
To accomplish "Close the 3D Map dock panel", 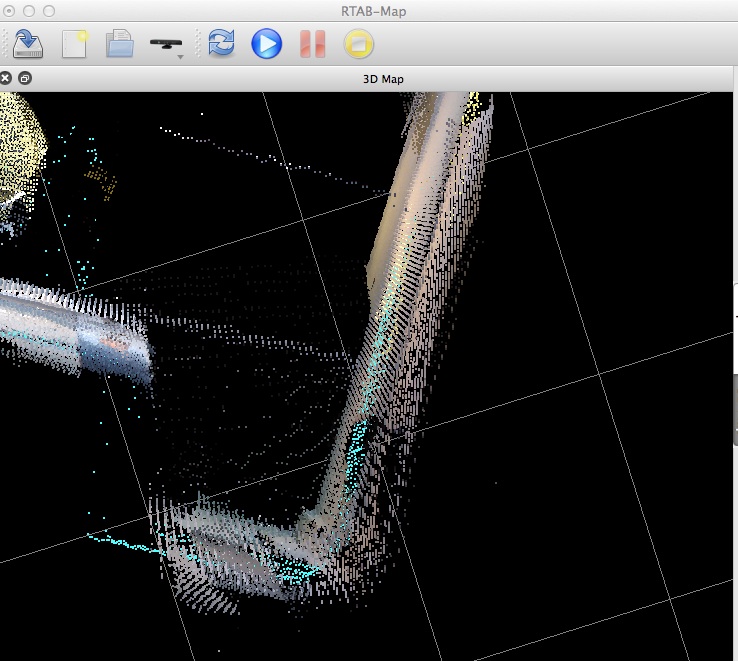I will pos(6,78).
